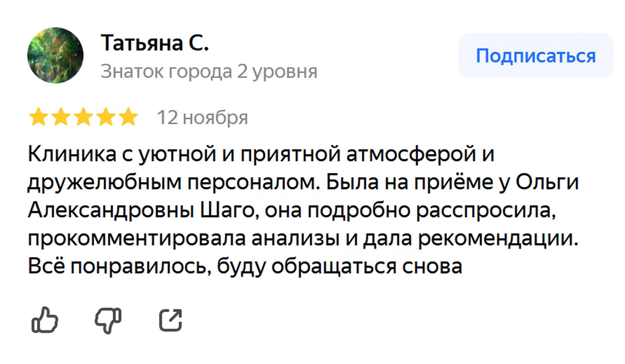Click the word "Александровны" in the review
The height and width of the screenshot is (364, 625).
(111, 210)
